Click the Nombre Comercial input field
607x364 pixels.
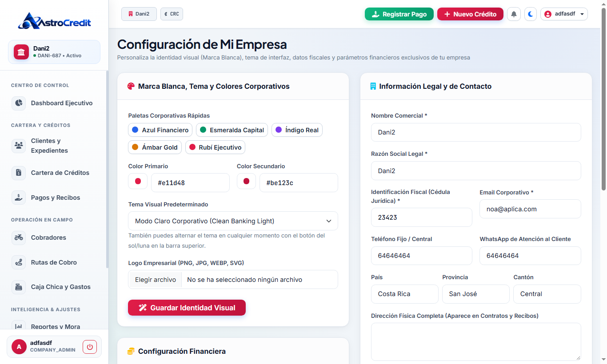(476, 132)
